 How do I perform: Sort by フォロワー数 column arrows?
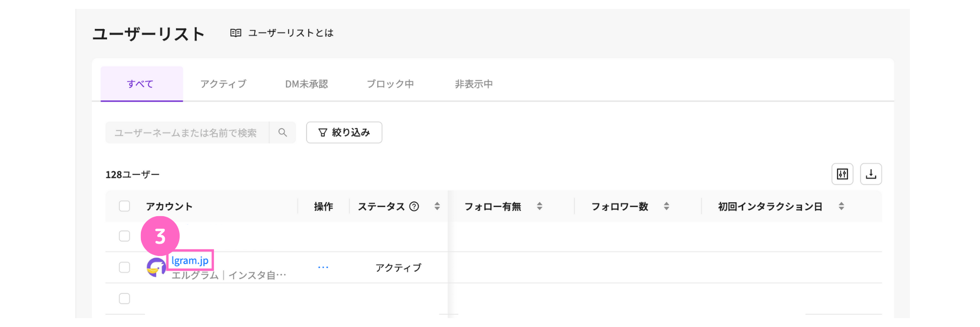coord(666,206)
